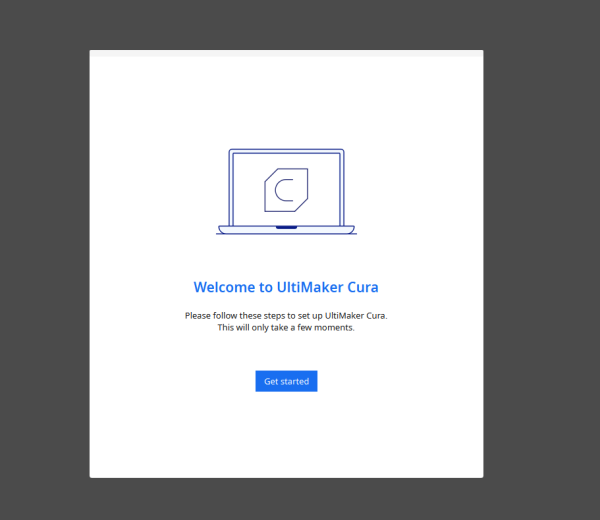The width and height of the screenshot is (600, 520).
Task: Click the dark overlay below the welcome dialog
Action: click(x=286, y=498)
